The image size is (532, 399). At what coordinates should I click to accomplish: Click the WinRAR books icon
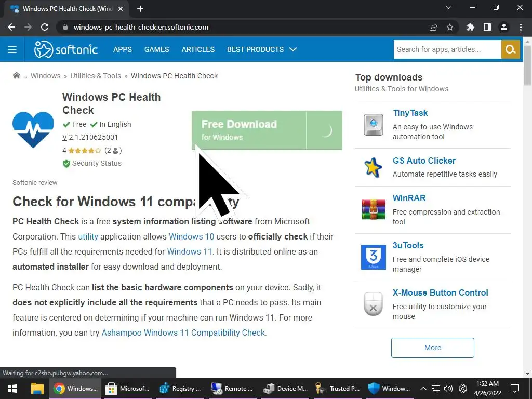[x=373, y=209]
